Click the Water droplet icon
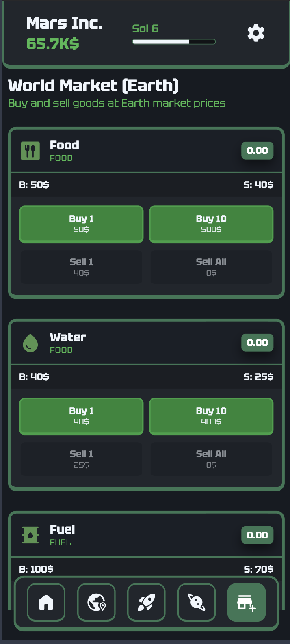 pos(30,343)
